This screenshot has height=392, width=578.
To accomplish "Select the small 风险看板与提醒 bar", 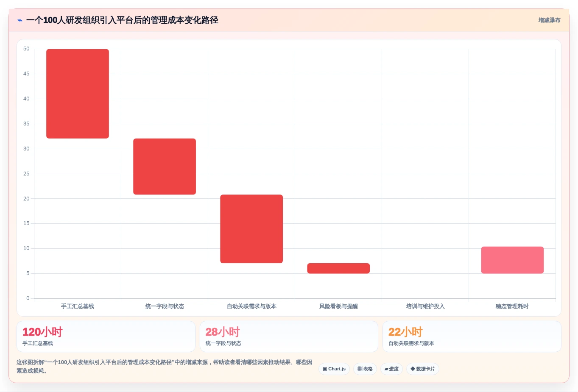I will tap(338, 268).
